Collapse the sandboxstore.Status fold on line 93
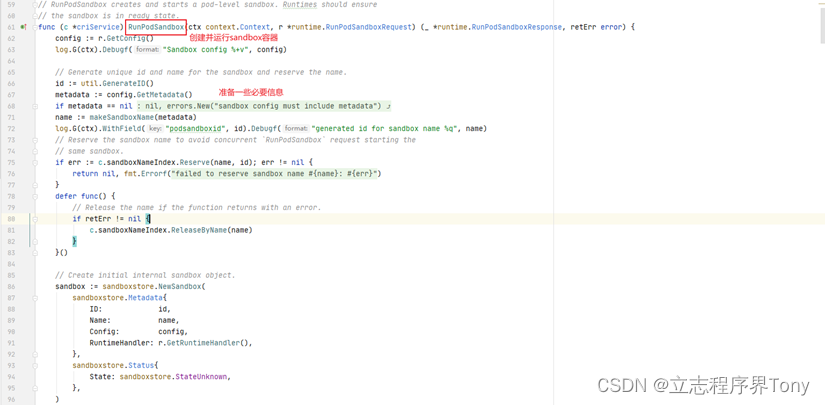This screenshot has width=825, height=405. (x=35, y=365)
